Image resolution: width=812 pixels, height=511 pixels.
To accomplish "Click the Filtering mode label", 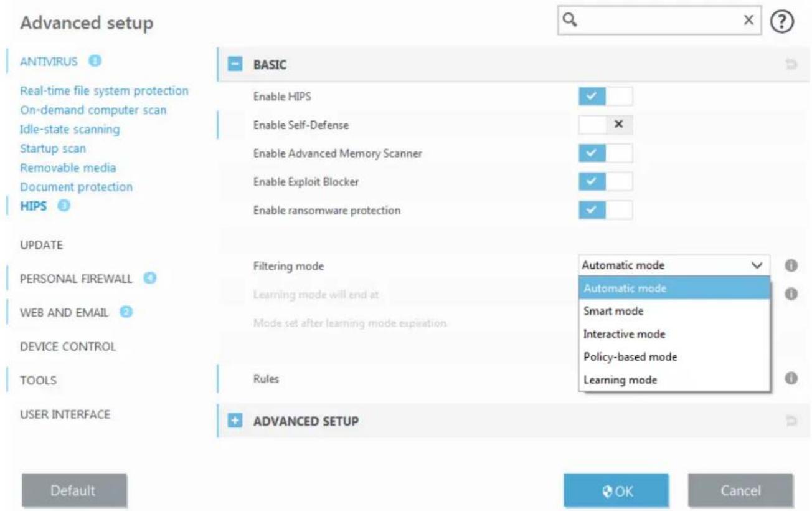I will click(x=288, y=266).
